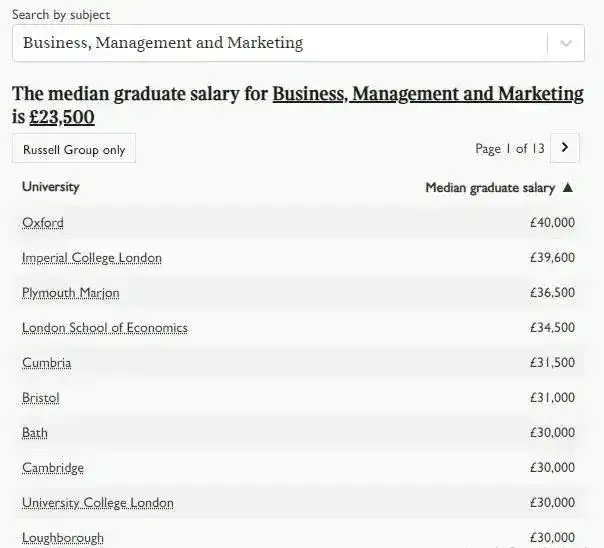Open the Cambridge university link

[53, 468]
